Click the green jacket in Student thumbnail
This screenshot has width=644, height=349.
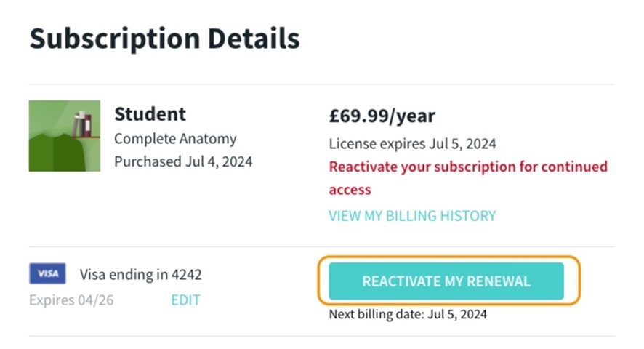point(55,149)
